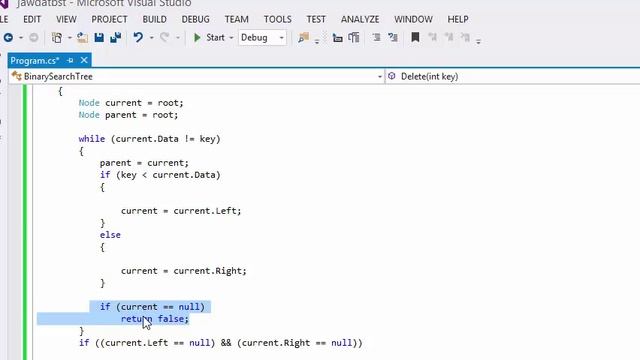Open the EDIT menu
640x360 pixels.
pos(32,19)
